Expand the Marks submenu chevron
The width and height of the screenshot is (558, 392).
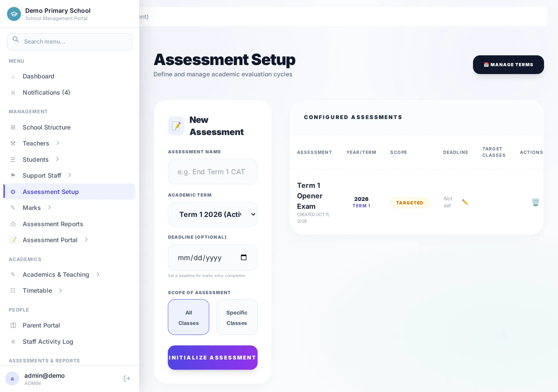coord(50,208)
